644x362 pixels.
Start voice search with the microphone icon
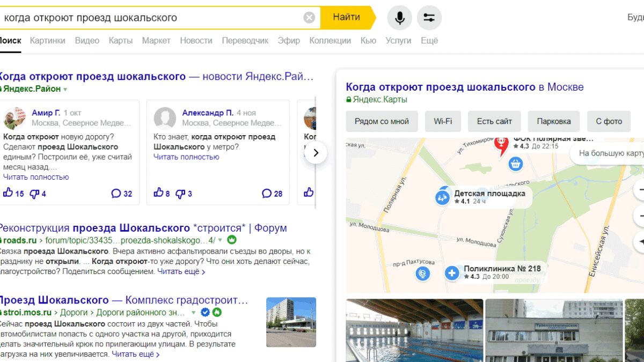point(400,18)
